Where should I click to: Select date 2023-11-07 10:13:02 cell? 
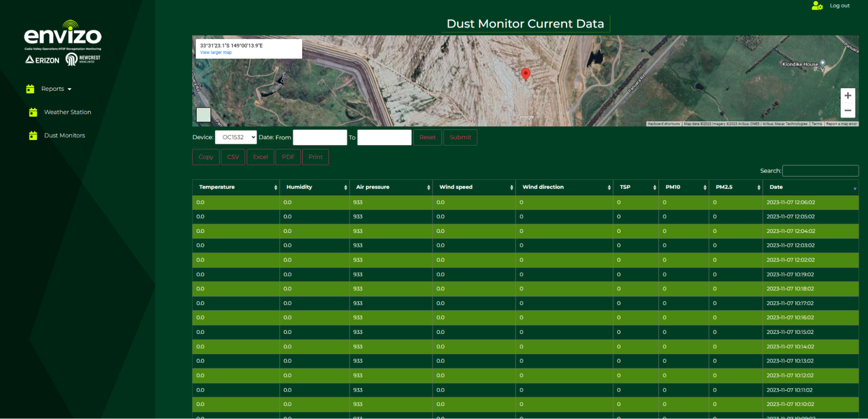811,361
